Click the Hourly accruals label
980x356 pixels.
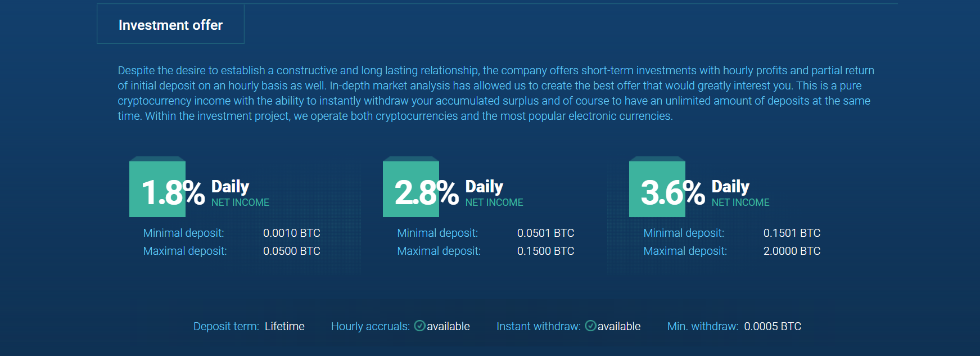tap(370, 326)
